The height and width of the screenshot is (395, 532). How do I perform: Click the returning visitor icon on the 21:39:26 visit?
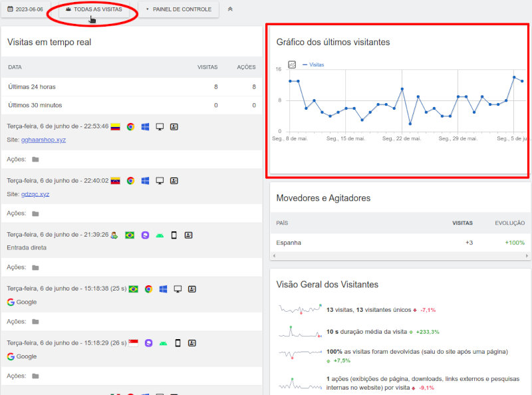pos(114,235)
